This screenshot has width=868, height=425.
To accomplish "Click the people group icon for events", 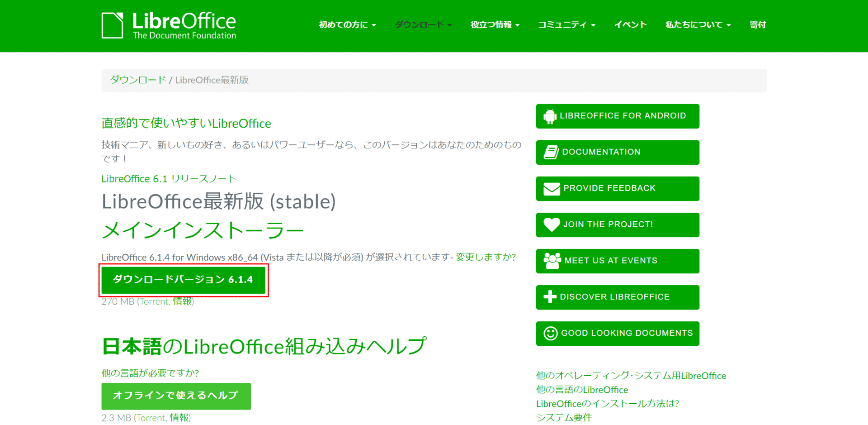I will [x=552, y=261].
